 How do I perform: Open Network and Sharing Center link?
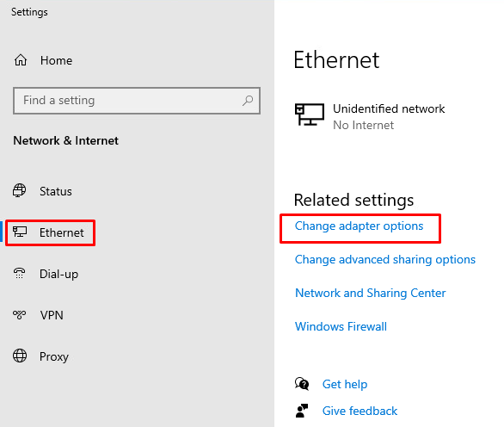371,294
